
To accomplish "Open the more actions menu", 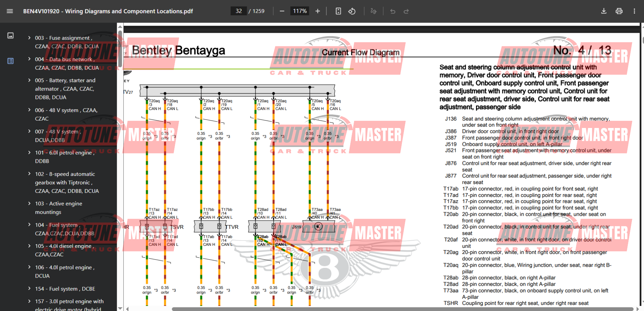I will pos(634,11).
